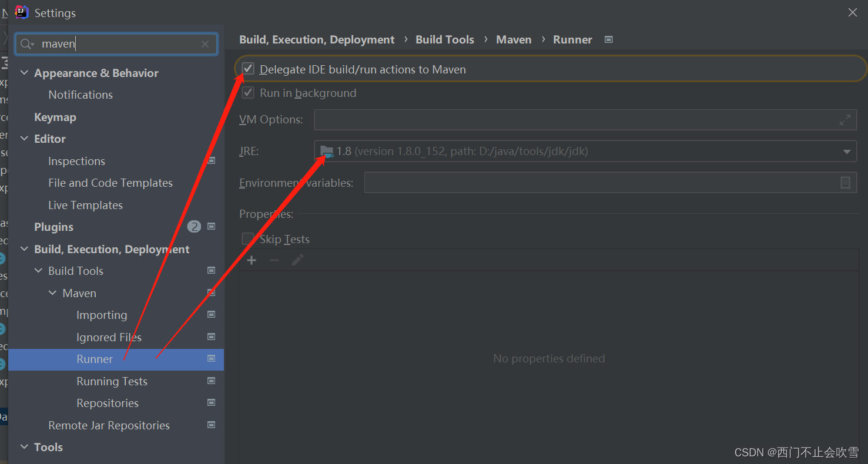This screenshot has width=868, height=464.
Task: Click the project icon beside Importing
Action: [x=212, y=315]
